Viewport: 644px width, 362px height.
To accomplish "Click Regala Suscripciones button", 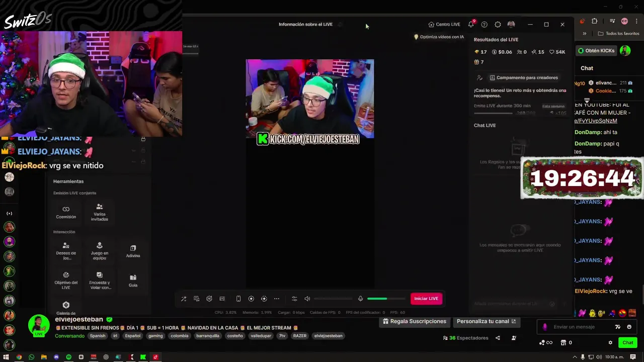I will tap(415, 321).
